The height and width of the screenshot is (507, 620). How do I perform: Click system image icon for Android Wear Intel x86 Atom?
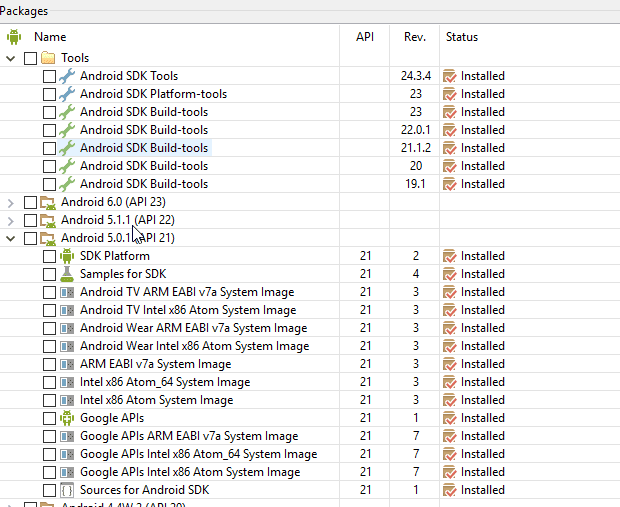tap(67, 346)
